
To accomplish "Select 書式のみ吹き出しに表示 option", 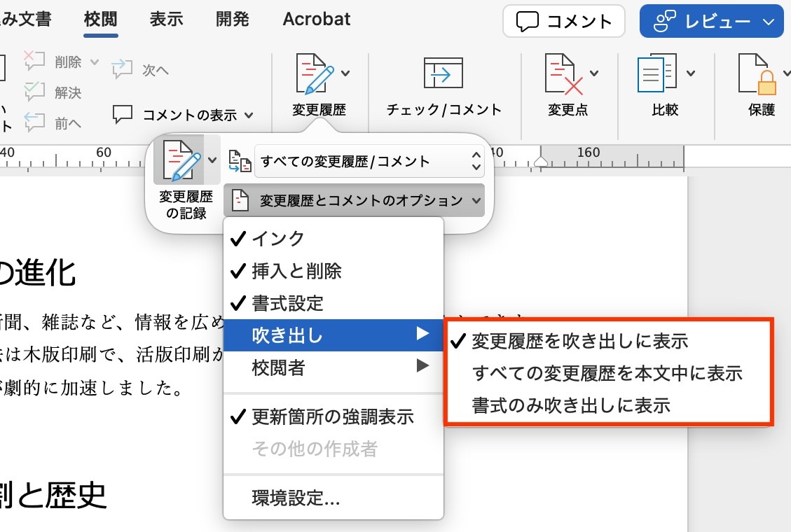I will click(609, 405).
